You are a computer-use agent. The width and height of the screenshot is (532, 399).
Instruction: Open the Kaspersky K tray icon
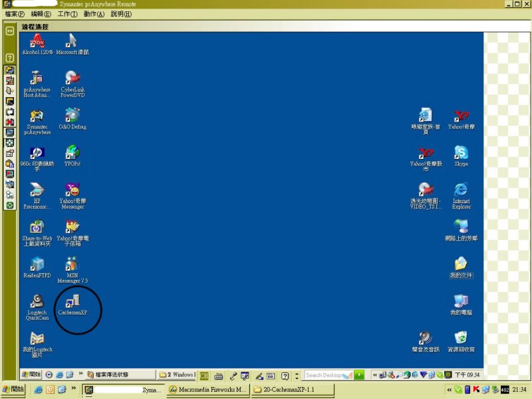point(476,390)
